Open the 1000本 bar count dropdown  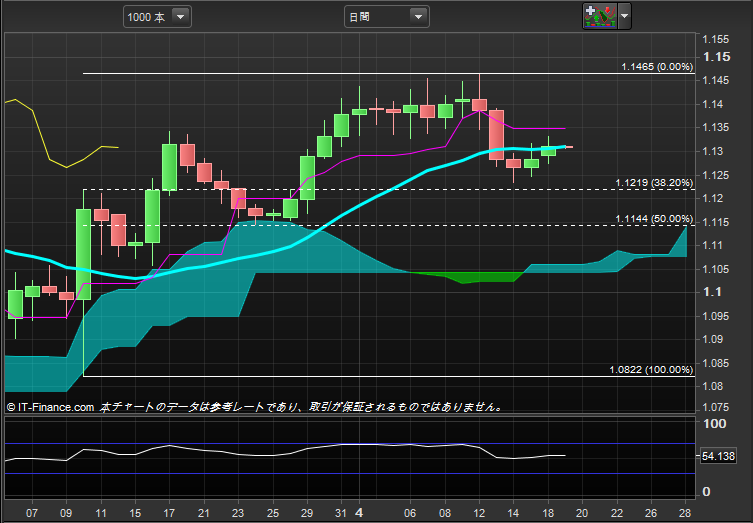tap(157, 17)
